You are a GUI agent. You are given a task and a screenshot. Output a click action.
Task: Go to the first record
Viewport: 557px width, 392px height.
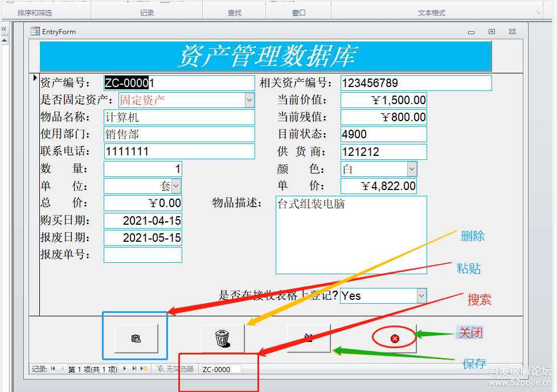pos(53,369)
